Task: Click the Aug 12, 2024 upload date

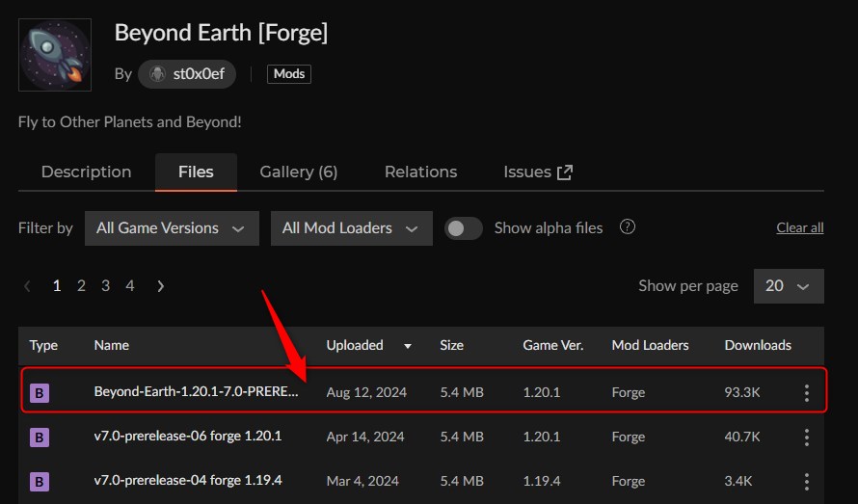Action: pos(366,392)
